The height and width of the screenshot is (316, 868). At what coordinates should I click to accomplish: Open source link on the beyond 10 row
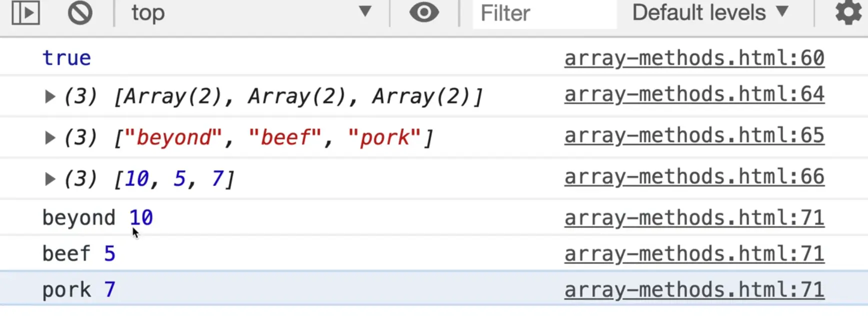[694, 218]
